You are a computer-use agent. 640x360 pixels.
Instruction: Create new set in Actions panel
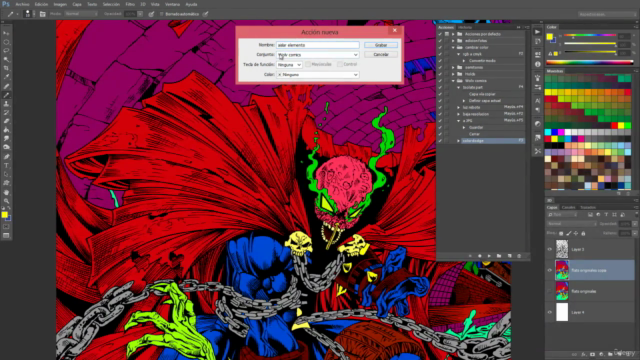[499, 256]
